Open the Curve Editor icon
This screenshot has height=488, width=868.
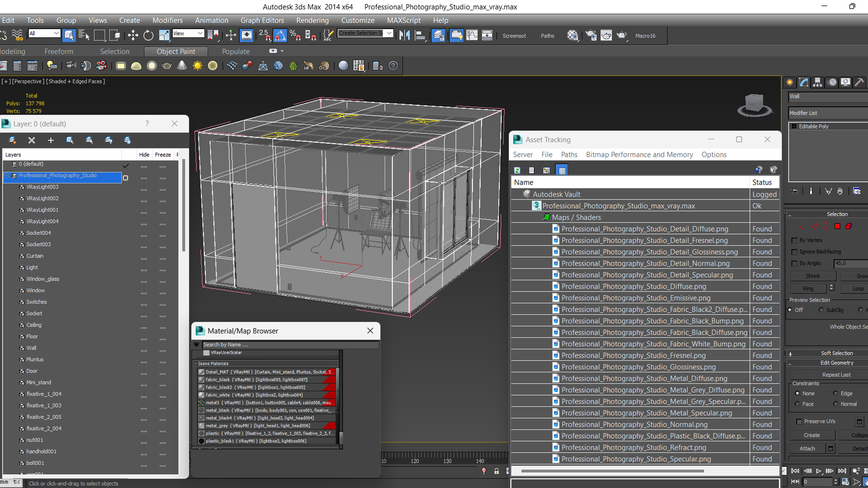tap(472, 35)
